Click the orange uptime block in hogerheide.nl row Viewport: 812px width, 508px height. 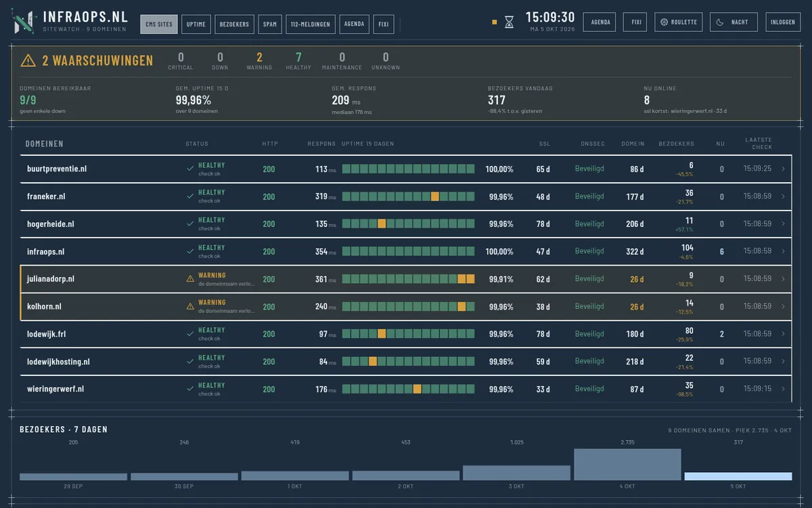pyautogui.click(x=382, y=224)
